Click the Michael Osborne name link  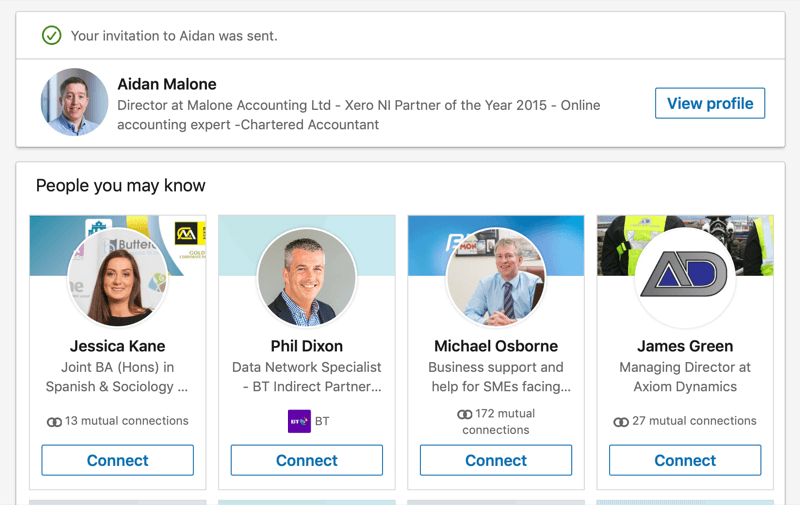click(496, 346)
